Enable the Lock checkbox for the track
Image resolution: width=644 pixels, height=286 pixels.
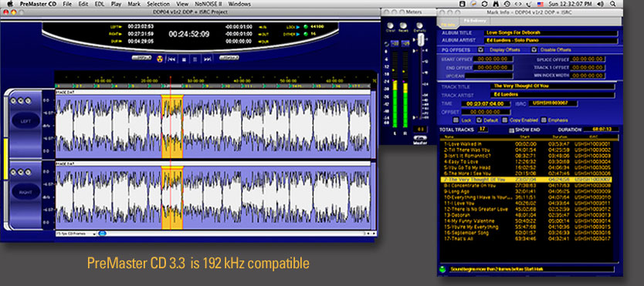(x=456, y=120)
